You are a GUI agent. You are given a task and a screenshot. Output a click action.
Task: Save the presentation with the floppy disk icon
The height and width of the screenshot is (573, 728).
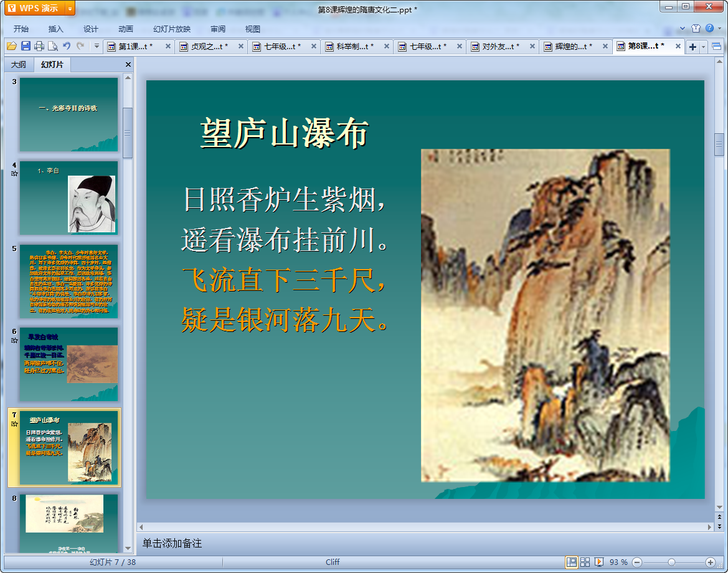click(x=26, y=46)
